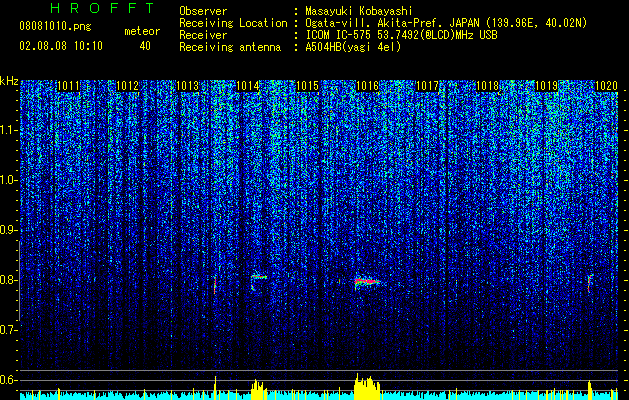Click the A504HB(yagi 4el) antenna text
The height and width of the screenshot is (400, 629).
(353, 47)
